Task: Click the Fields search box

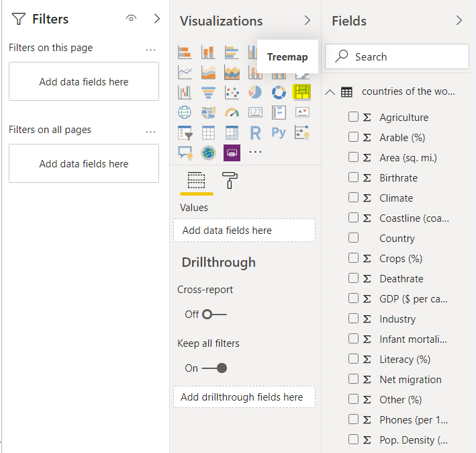Action: 397,56
